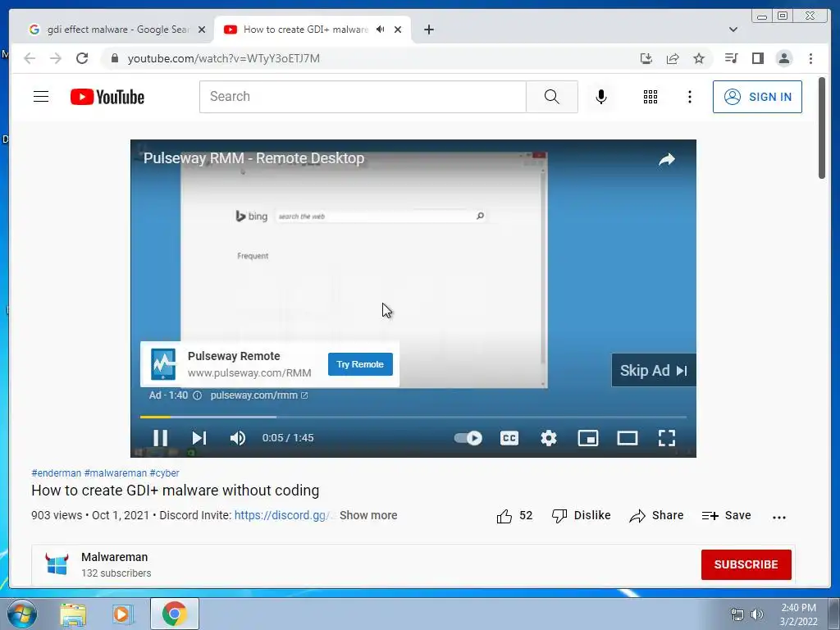The height and width of the screenshot is (630, 840).
Task: Mute the video player volume
Action: coord(238,438)
